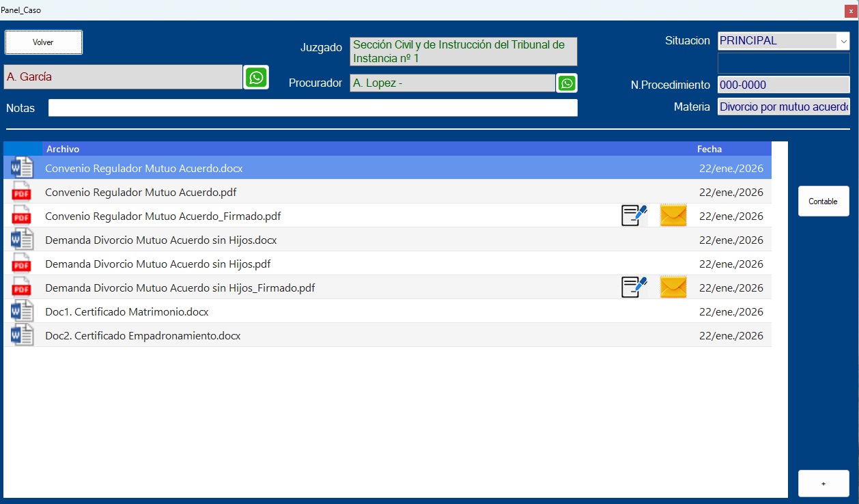Click the N.Procedimiento field showing 000-0000
This screenshot has width=859, height=504.
pos(783,85)
